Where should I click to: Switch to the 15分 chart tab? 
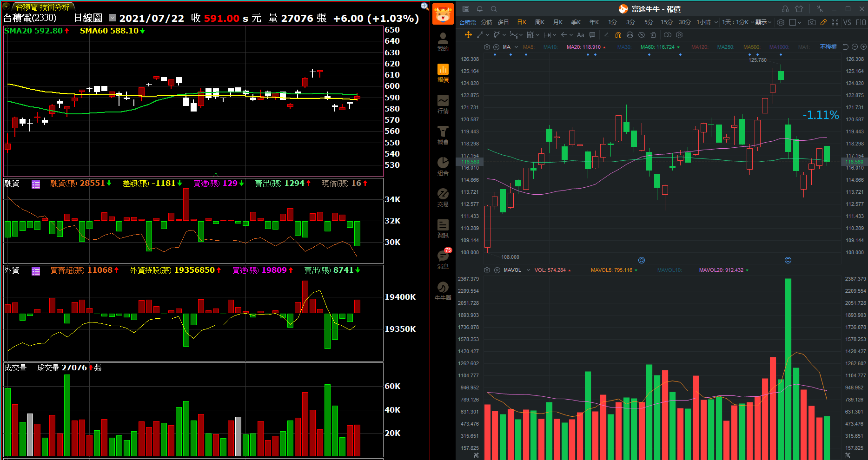667,22
